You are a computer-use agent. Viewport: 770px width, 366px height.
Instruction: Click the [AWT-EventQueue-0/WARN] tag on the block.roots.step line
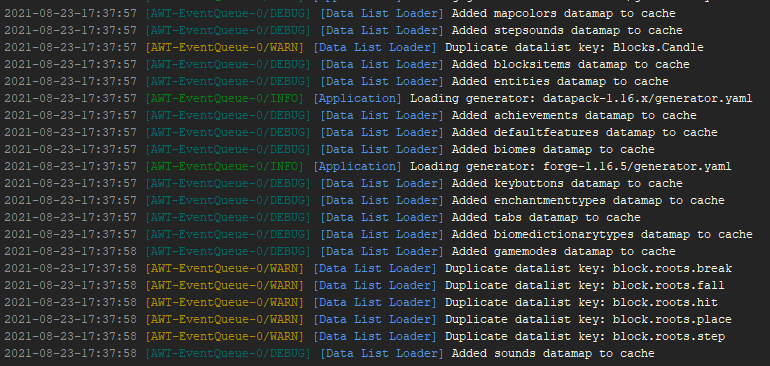click(225, 337)
